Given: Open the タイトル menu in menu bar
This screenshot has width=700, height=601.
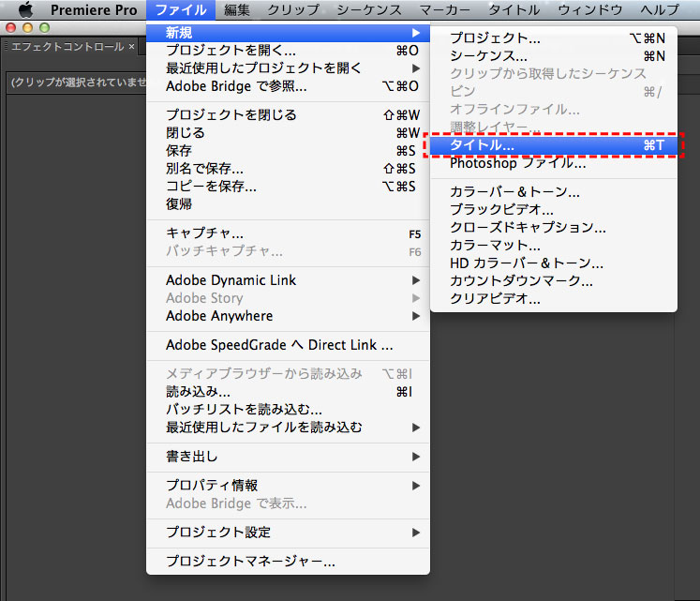Looking at the screenshot, I should (514, 9).
